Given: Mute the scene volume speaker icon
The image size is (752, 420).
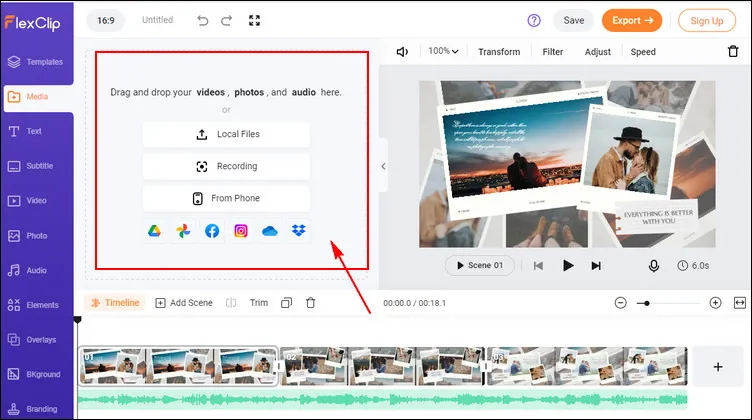Looking at the screenshot, I should (402, 52).
